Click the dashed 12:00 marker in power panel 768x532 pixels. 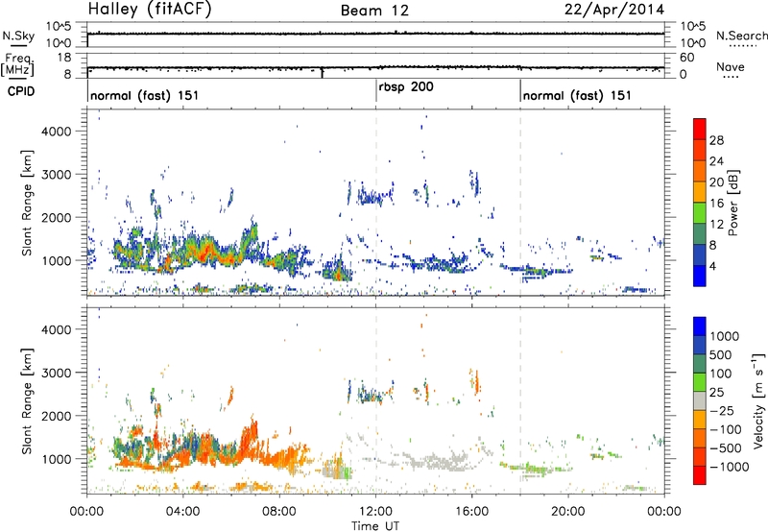[x=376, y=203]
